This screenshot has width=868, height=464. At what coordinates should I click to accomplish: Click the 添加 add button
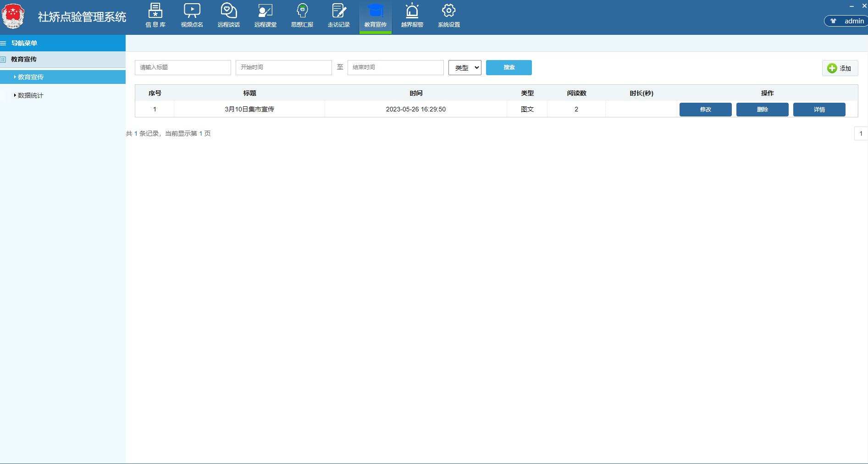[840, 68]
